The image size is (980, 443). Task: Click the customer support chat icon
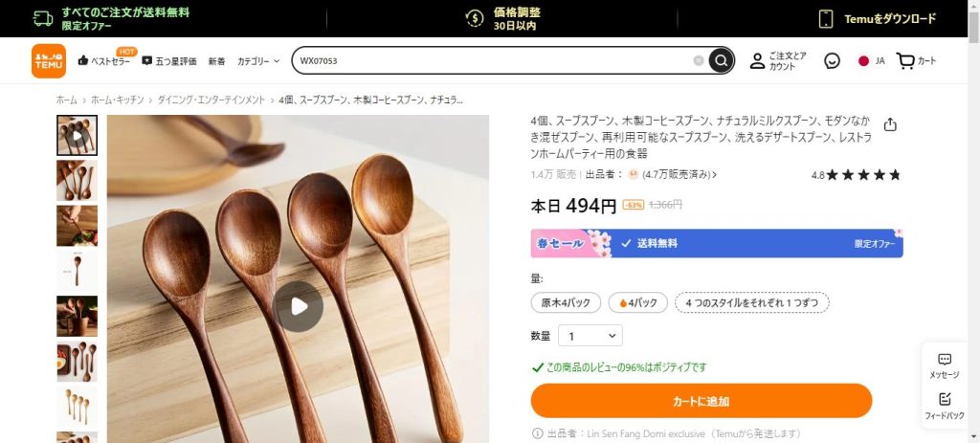(832, 61)
